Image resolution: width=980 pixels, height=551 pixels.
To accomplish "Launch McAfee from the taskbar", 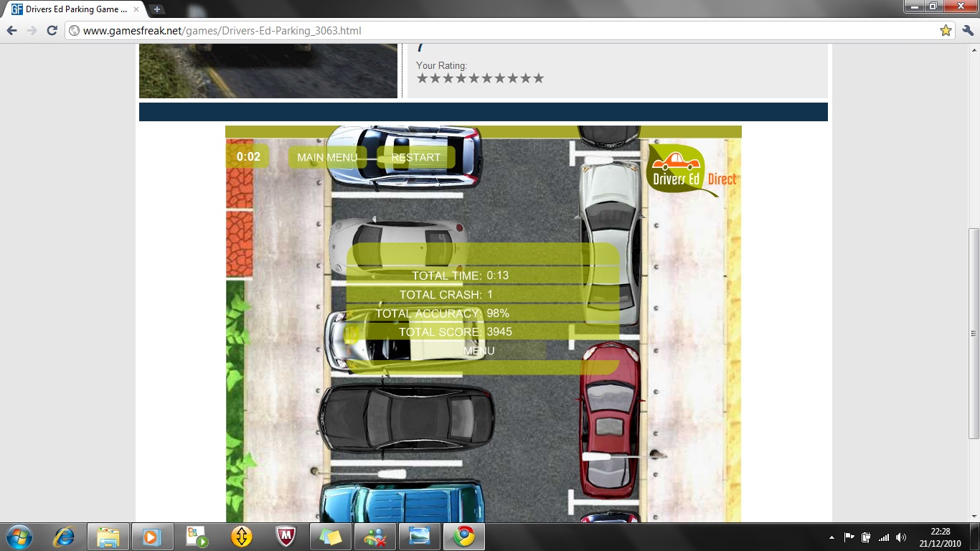I will [x=286, y=537].
